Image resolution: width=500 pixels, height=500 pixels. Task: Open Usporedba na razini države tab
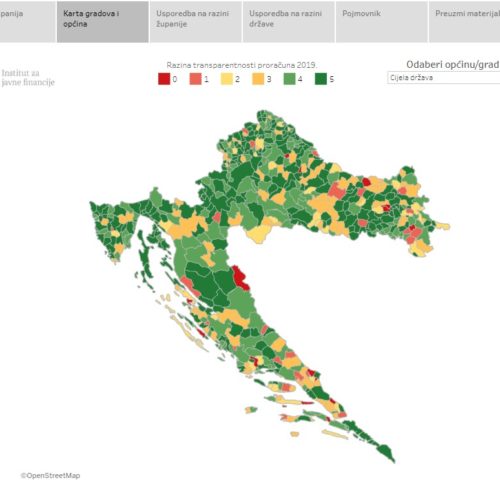289,22
